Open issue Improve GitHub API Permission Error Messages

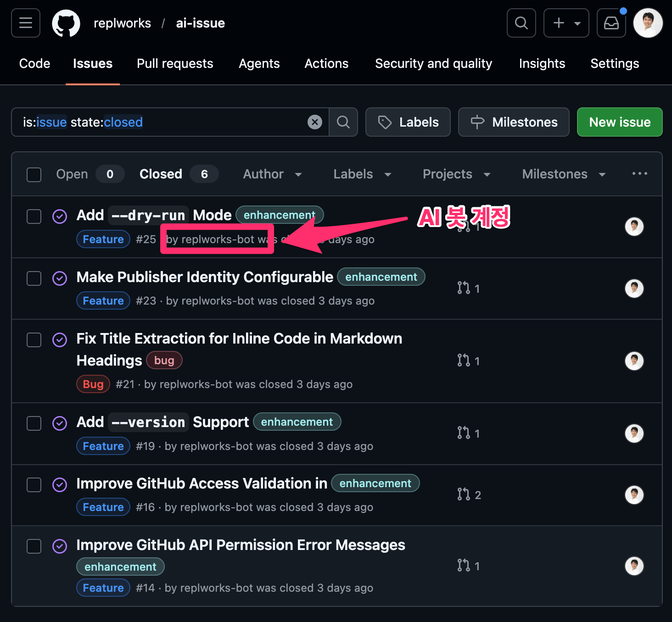241,545
